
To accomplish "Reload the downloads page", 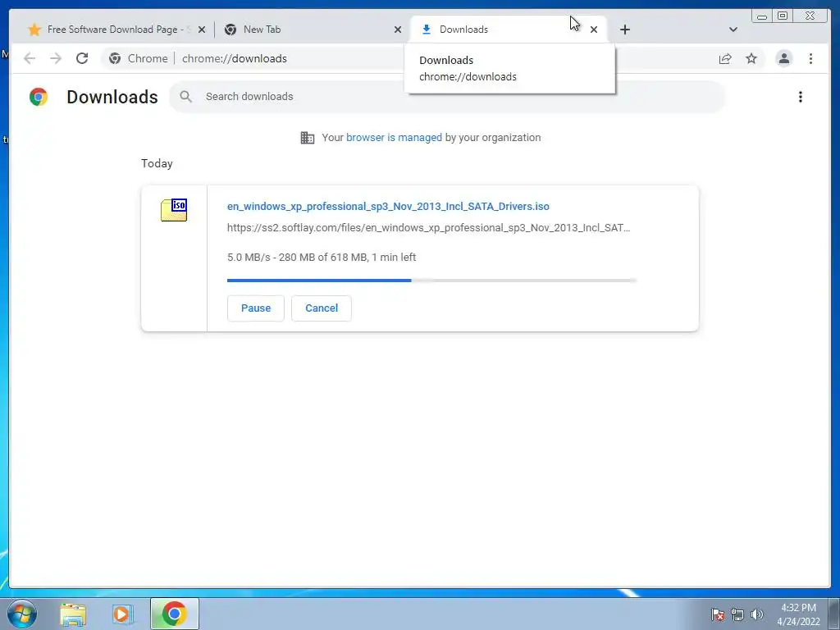I will [x=82, y=58].
